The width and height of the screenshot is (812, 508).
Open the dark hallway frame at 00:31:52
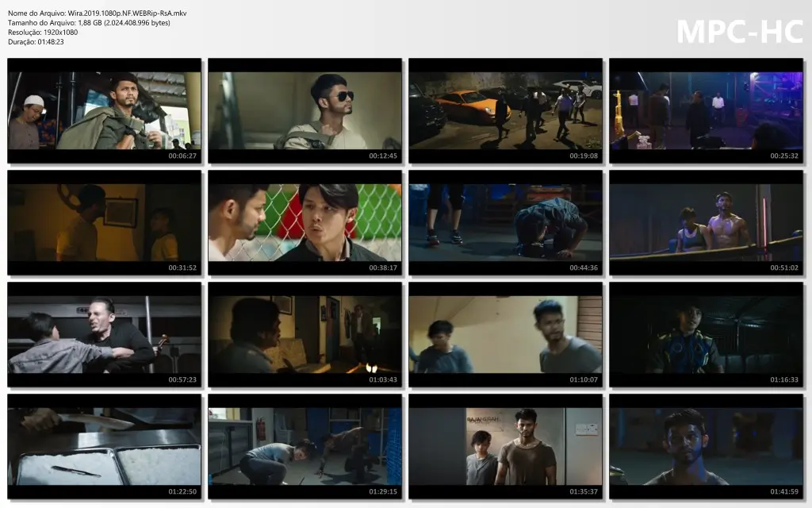coord(103,221)
